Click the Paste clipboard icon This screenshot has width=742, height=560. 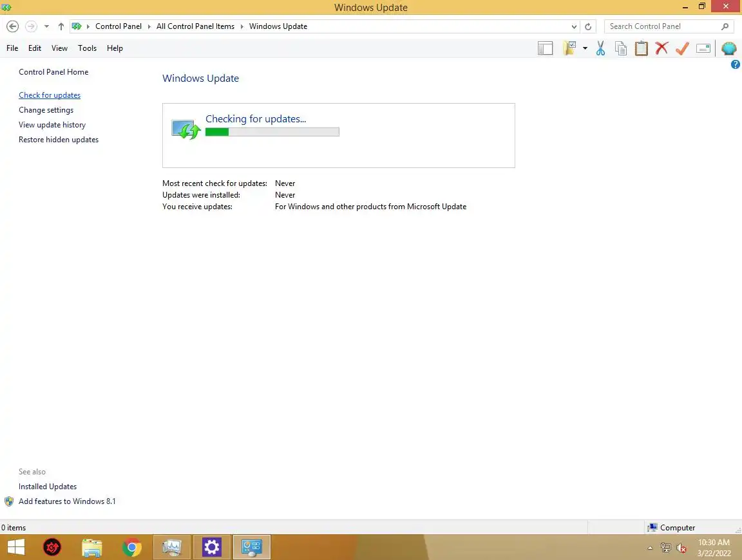click(642, 48)
